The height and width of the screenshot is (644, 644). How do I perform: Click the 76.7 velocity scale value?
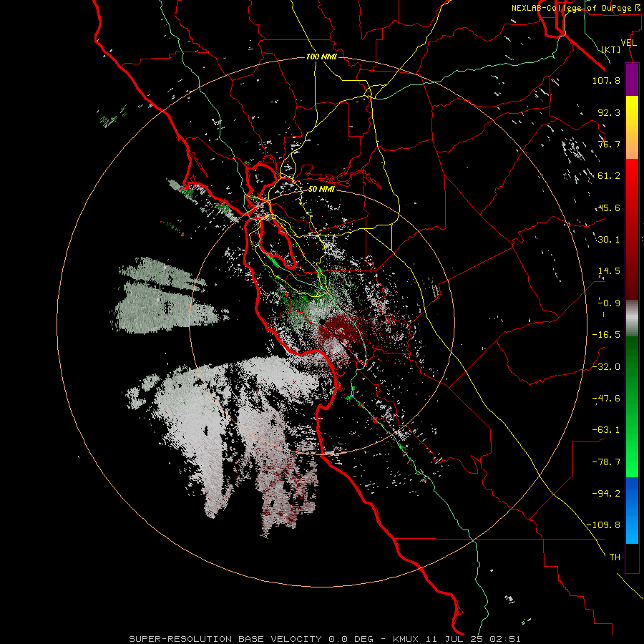609,144
